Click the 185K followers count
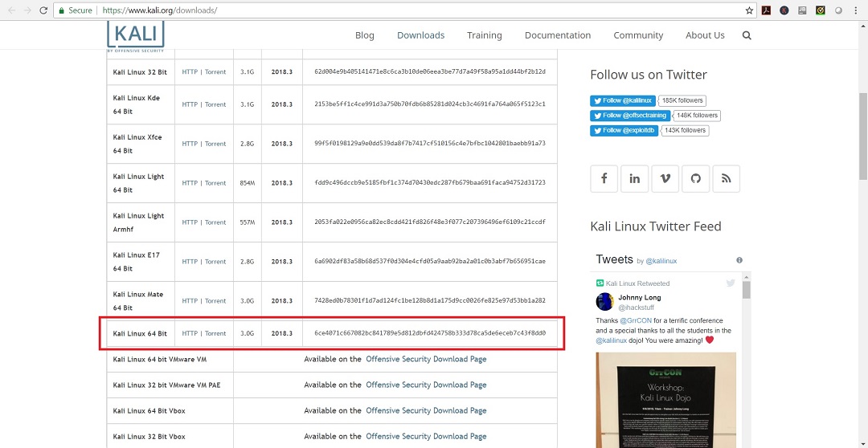This screenshot has height=448, width=868. [682, 100]
